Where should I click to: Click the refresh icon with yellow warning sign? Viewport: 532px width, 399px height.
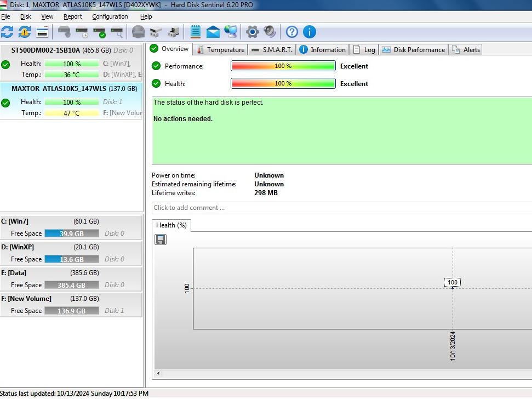point(25,32)
